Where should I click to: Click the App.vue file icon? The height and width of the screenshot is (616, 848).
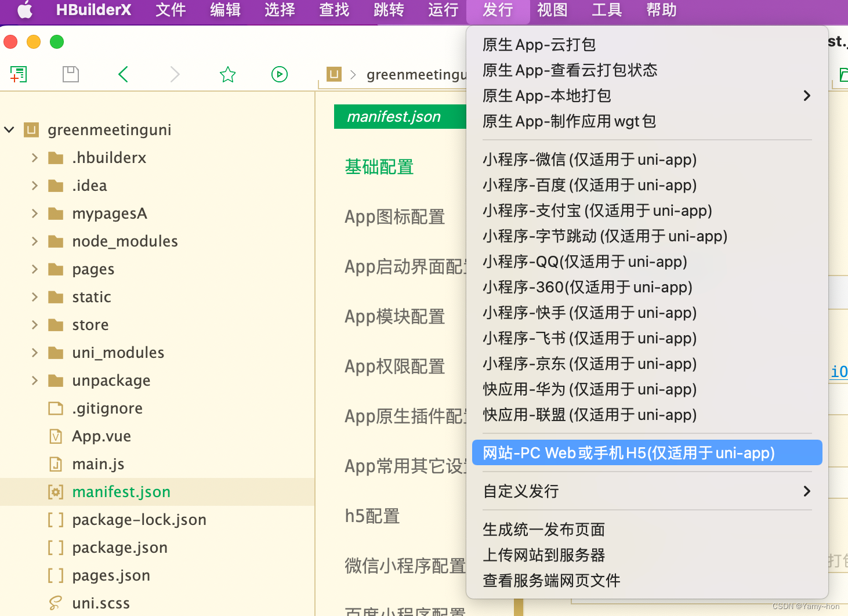[x=56, y=436]
